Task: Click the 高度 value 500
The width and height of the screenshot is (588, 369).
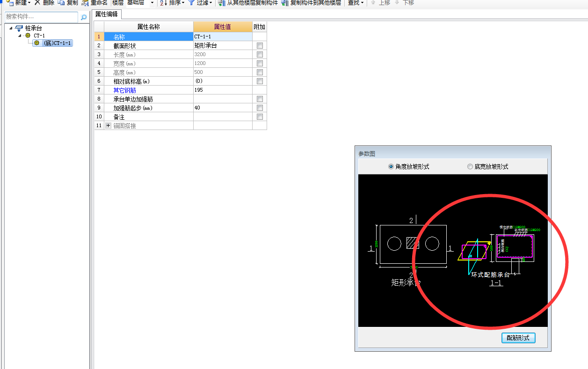Action: pos(223,72)
